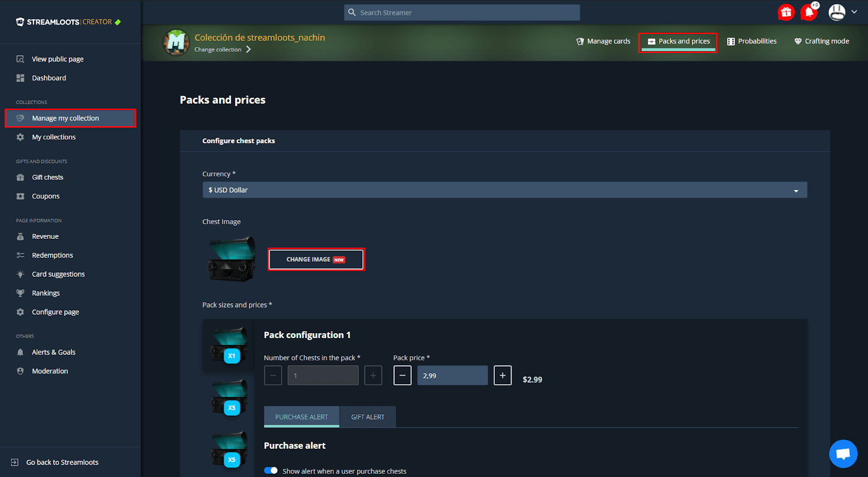The height and width of the screenshot is (477, 868).
Task: Click the Moderation shield icon
Action: pos(20,371)
